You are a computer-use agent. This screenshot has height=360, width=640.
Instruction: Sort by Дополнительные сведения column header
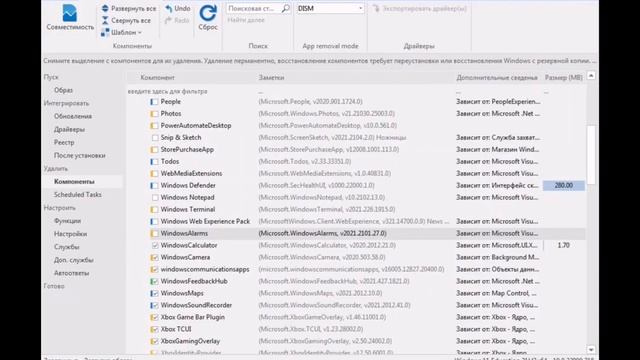point(497,77)
